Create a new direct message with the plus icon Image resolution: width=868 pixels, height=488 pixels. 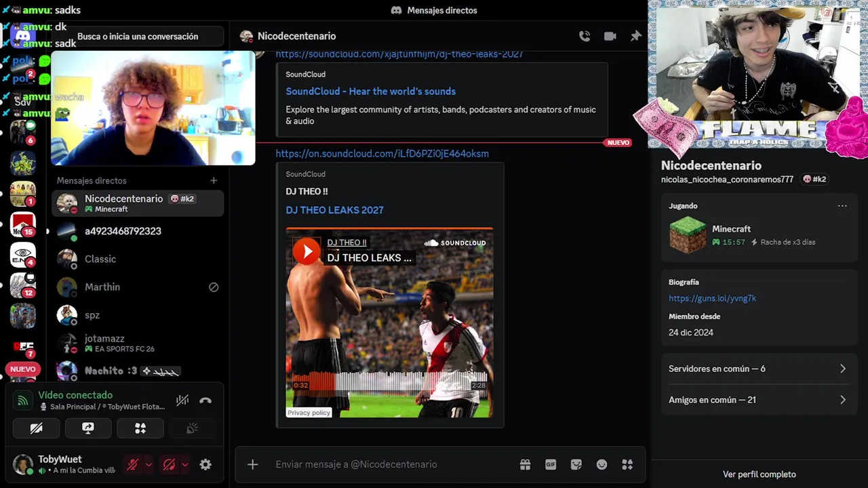[214, 180]
